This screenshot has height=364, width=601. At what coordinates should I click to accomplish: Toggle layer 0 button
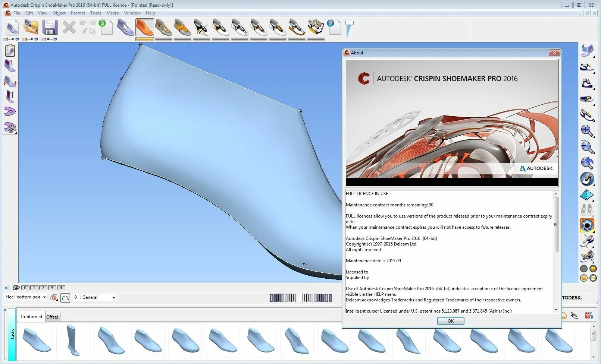[x=25, y=288]
